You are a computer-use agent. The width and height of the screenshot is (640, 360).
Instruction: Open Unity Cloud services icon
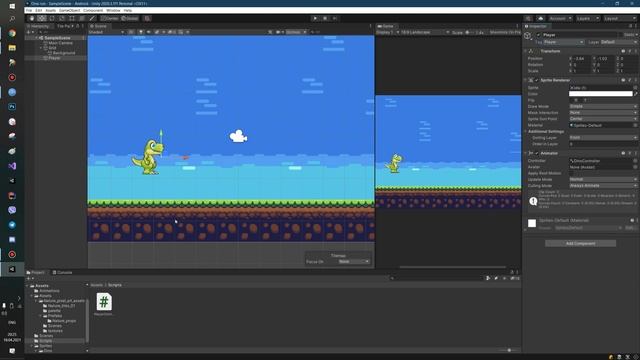click(x=540, y=18)
